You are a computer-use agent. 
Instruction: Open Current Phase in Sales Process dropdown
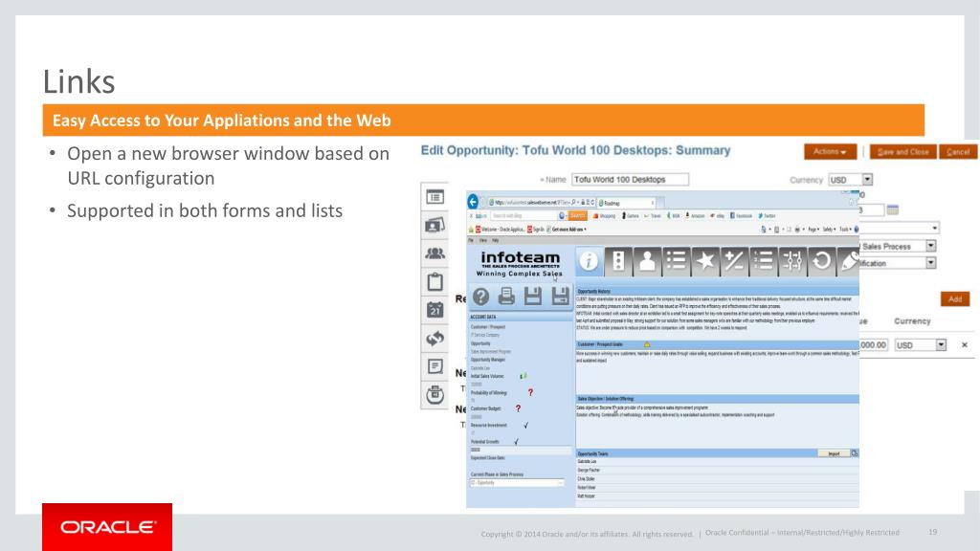click(517, 483)
